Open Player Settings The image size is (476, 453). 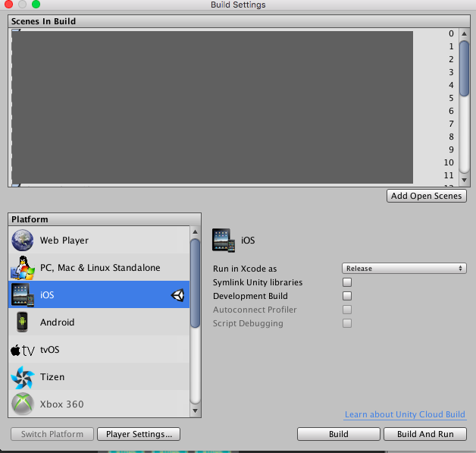pos(139,434)
